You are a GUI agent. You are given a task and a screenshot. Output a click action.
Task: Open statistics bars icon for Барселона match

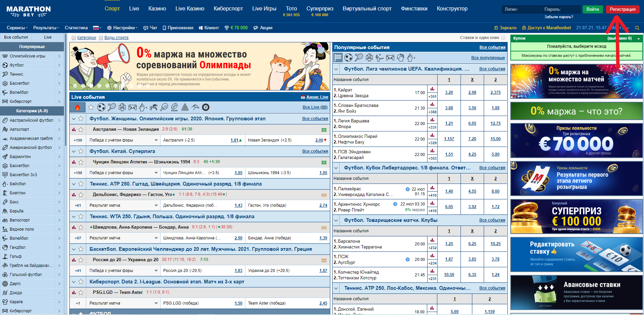(432, 240)
